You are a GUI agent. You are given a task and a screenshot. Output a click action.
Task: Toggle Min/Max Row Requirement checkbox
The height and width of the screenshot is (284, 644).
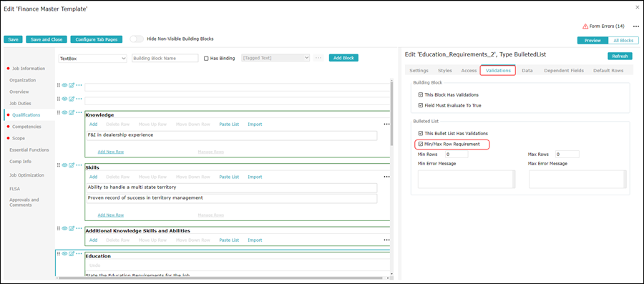pyautogui.click(x=421, y=144)
